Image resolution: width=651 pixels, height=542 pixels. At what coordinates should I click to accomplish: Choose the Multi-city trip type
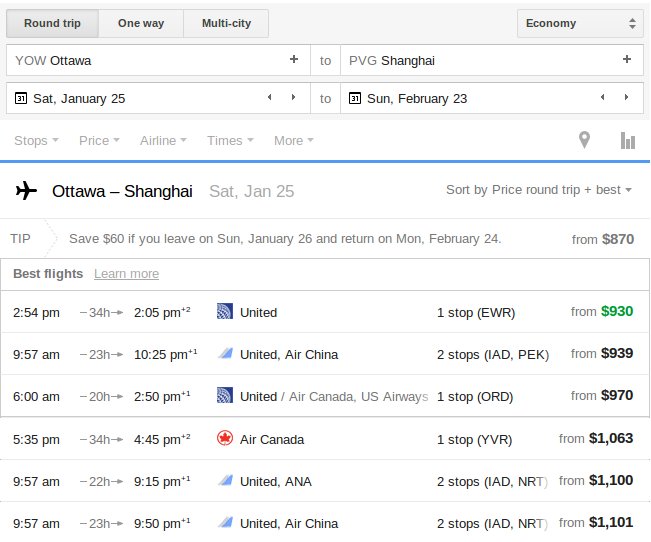coord(226,23)
